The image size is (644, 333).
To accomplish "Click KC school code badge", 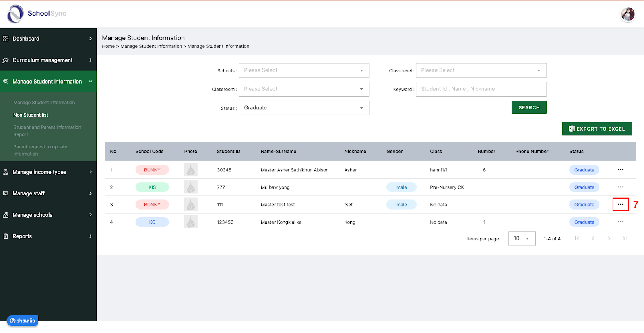I will coord(152,222).
